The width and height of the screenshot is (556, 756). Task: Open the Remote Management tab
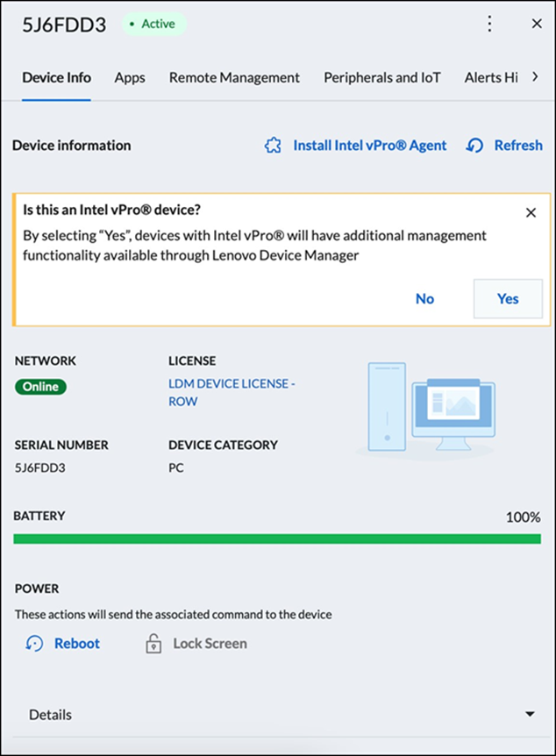(234, 78)
